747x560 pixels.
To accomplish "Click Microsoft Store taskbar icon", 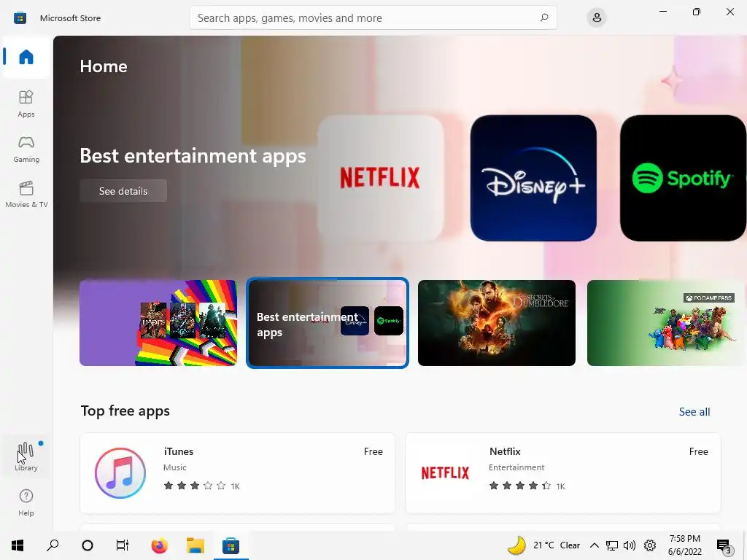I will pos(231,545).
